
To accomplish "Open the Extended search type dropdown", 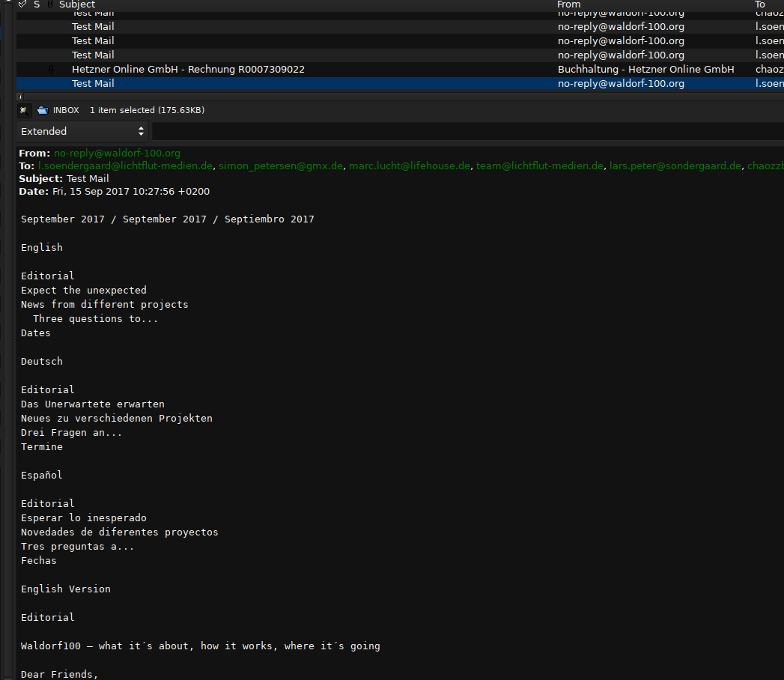I will coord(82,131).
